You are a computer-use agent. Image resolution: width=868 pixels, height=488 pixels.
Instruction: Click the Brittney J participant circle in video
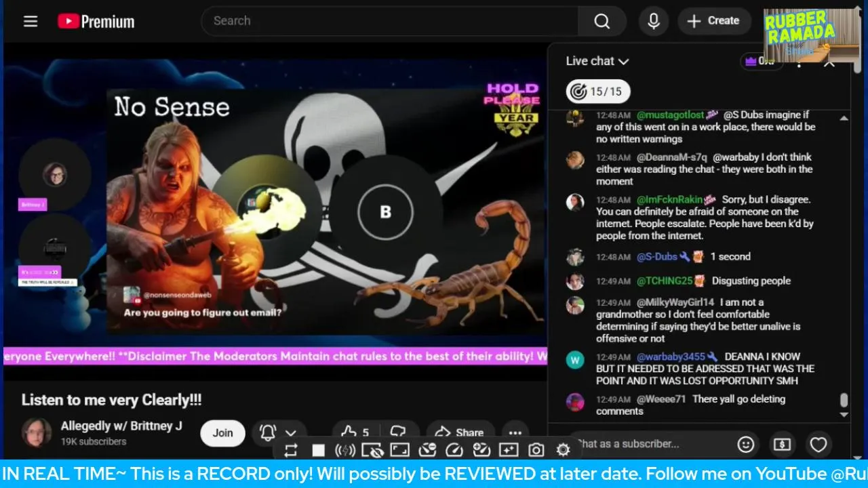click(x=55, y=175)
